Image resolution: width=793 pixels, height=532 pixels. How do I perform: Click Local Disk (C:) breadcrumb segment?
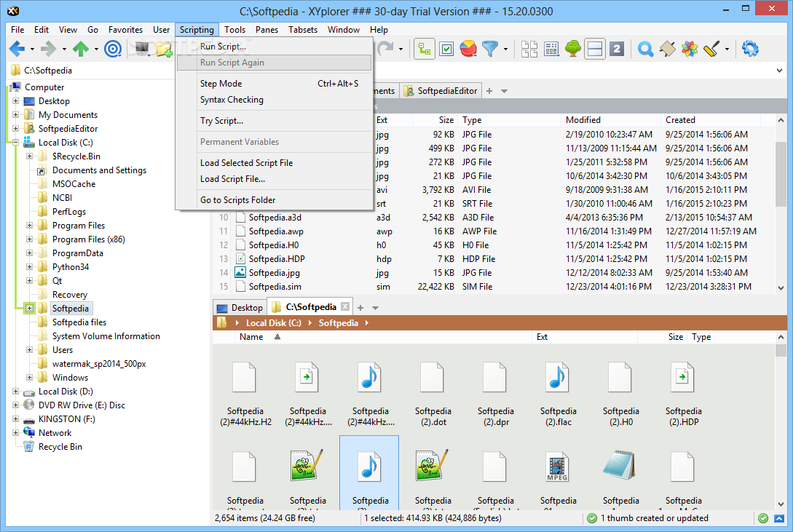pyautogui.click(x=274, y=323)
